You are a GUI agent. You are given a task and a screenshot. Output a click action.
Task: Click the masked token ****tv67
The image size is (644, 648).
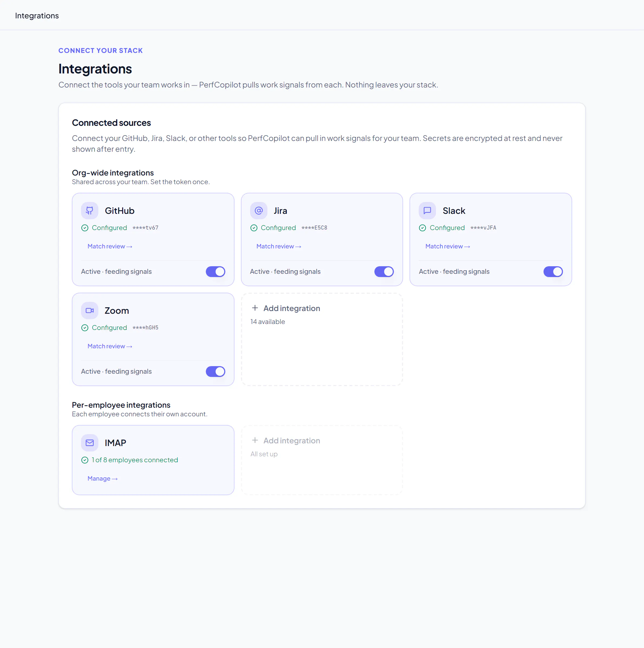coord(145,228)
